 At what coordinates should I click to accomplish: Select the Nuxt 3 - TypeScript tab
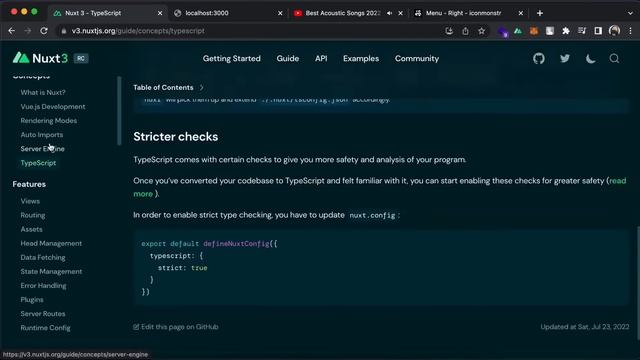tap(107, 13)
